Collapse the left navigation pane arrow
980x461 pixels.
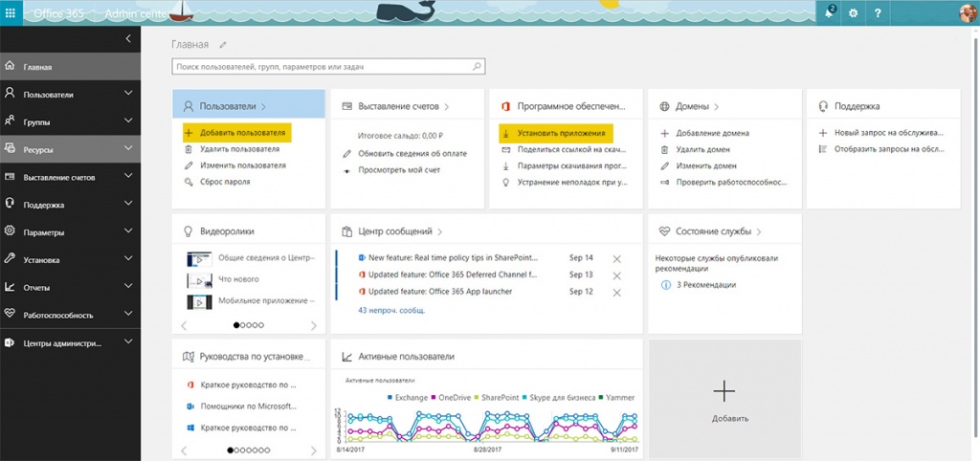point(128,38)
